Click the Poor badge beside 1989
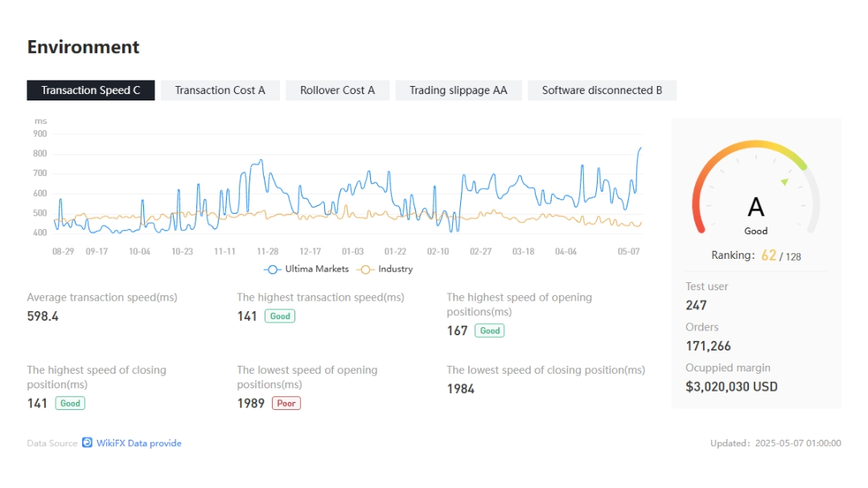Viewport: 868px width, 488px height. (x=286, y=404)
